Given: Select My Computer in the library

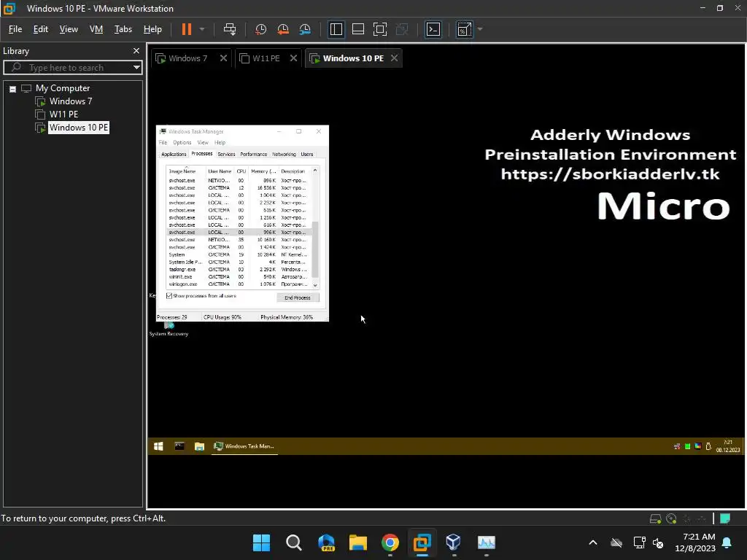Looking at the screenshot, I should click(63, 88).
